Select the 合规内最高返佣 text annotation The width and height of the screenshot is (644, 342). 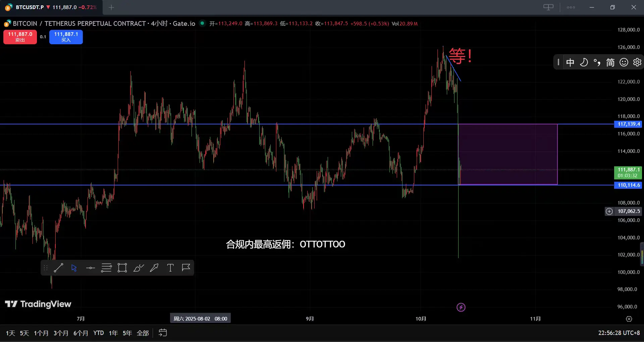285,244
